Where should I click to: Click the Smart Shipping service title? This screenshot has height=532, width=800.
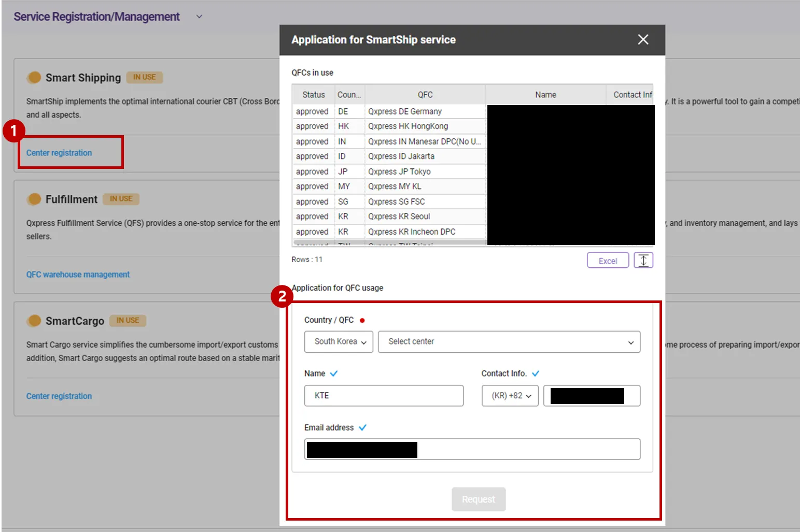tap(83, 78)
